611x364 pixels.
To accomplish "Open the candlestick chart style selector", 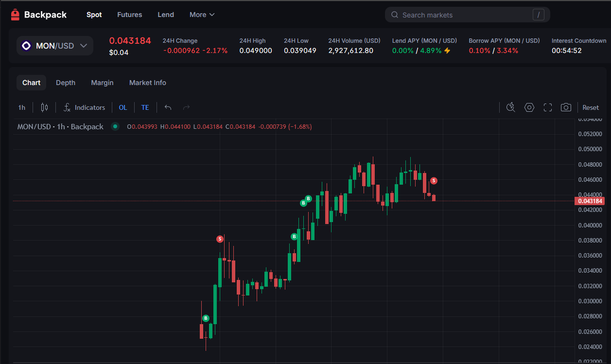I will [x=44, y=107].
